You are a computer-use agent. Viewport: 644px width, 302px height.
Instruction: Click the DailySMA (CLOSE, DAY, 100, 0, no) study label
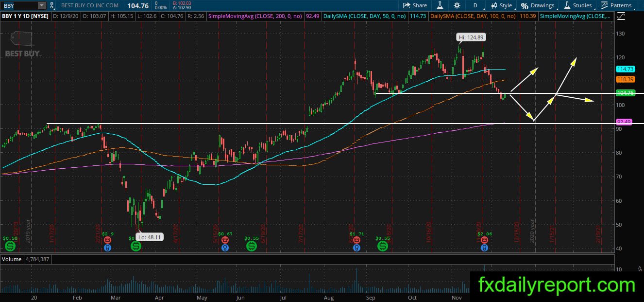[473, 16]
